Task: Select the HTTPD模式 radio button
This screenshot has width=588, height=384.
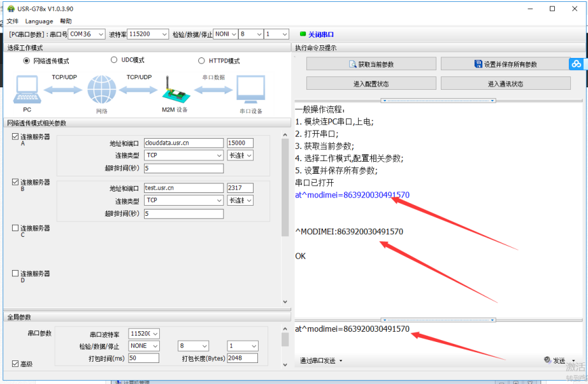Action: pyautogui.click(x=202, y=60)
